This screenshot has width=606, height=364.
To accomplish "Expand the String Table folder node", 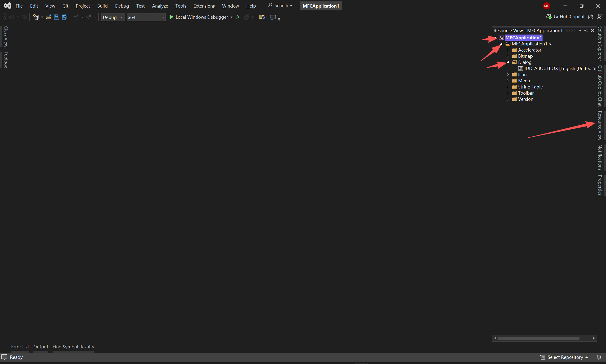I will point(508,87).
